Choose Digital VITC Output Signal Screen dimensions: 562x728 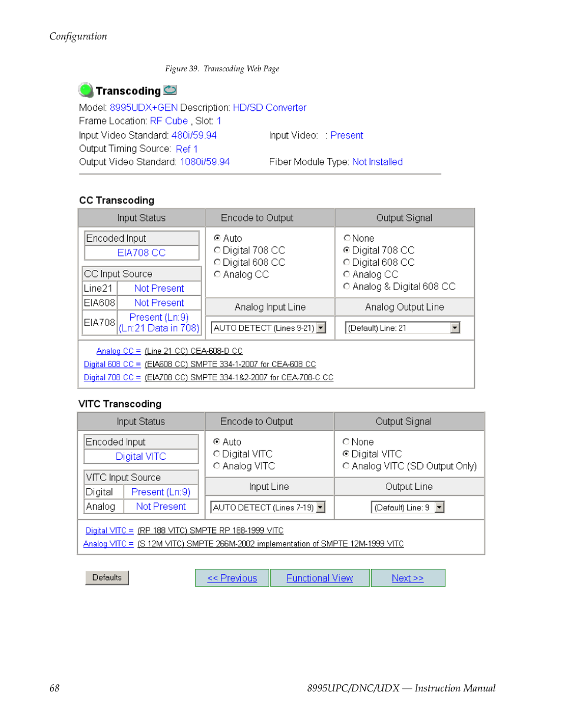pos(346,454)
